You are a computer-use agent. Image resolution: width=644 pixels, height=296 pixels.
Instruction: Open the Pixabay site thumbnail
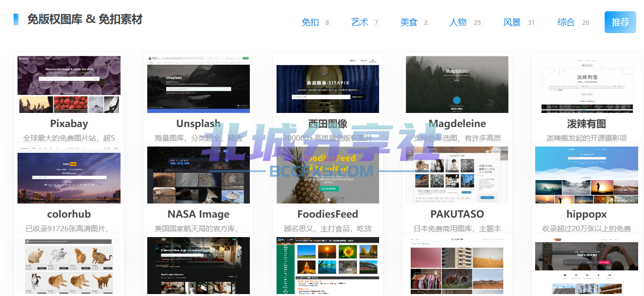(x=69, y=84)
